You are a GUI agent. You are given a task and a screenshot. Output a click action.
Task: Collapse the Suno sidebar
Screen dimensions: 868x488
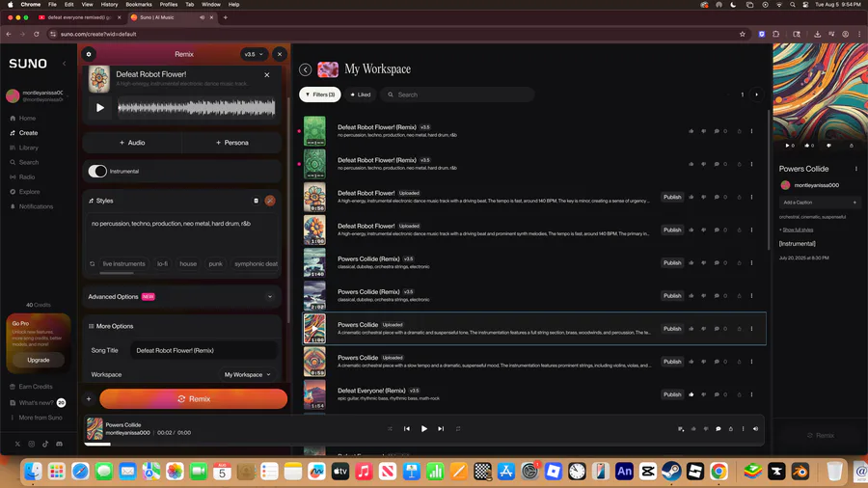(x=65, y=64)
